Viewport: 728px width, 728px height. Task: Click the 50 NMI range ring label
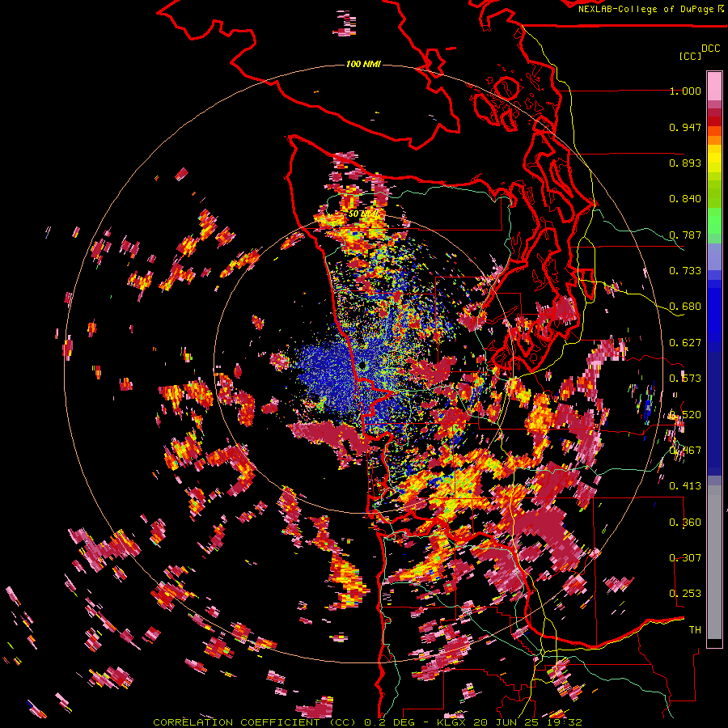pos(362,214)
